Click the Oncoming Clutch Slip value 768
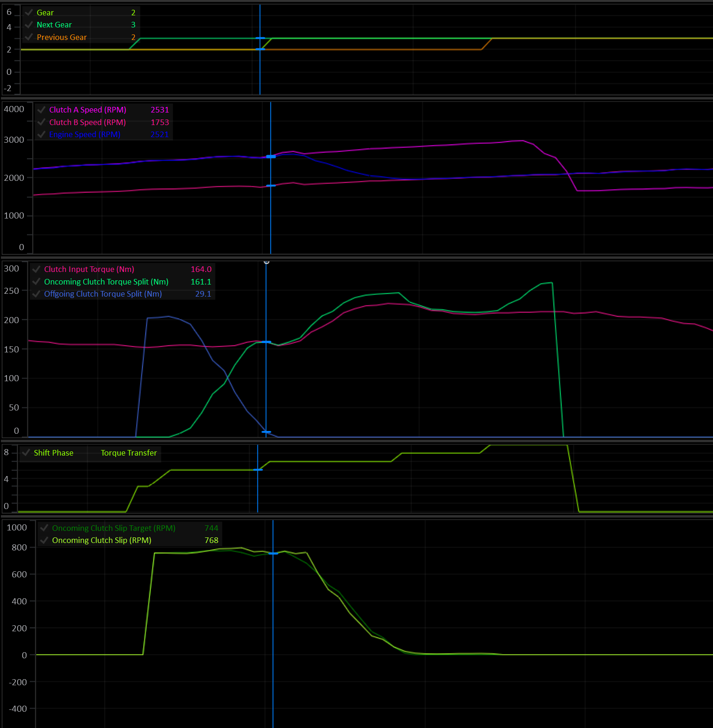The height and width of the screenshot is (728, 713). [x=211, y=540]
